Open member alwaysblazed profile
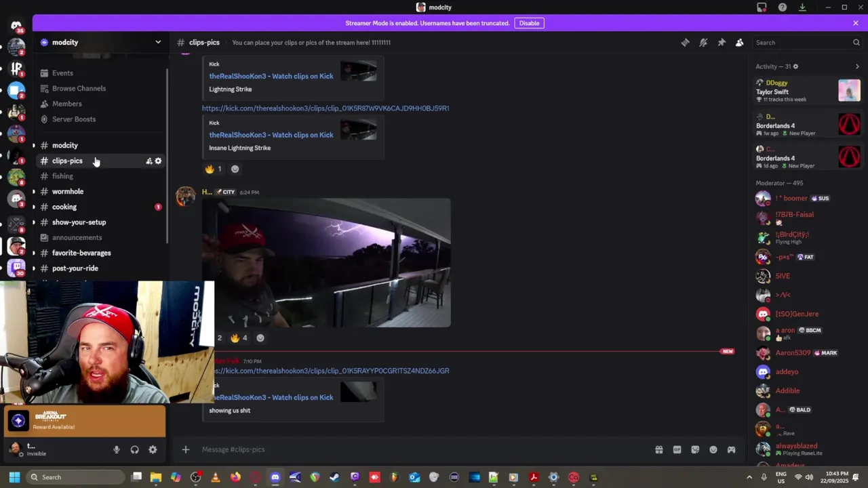This screenshot has height=488, width=868. (808, 449)
